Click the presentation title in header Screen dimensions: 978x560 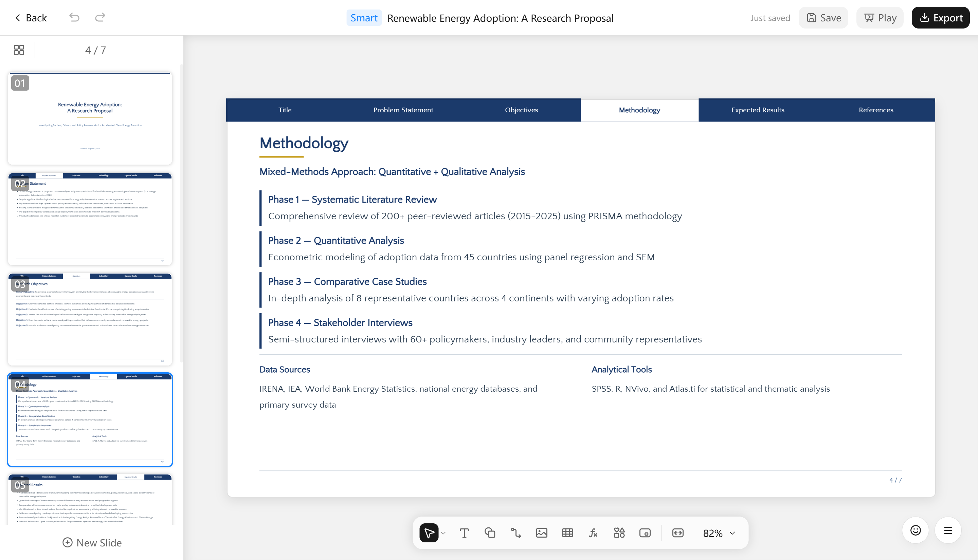tap(500, 18)
